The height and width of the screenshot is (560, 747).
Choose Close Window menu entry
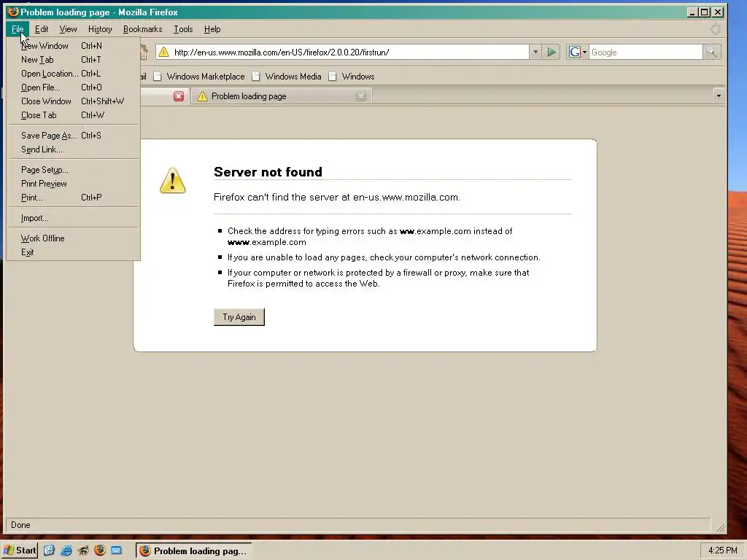(x=74, y=101)
